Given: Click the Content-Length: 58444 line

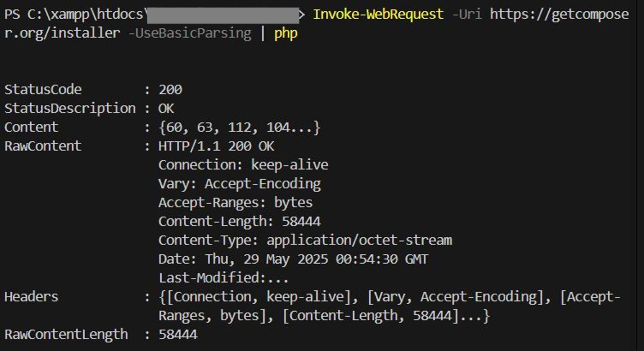Looking at the screenshot, I should point(240,222).
